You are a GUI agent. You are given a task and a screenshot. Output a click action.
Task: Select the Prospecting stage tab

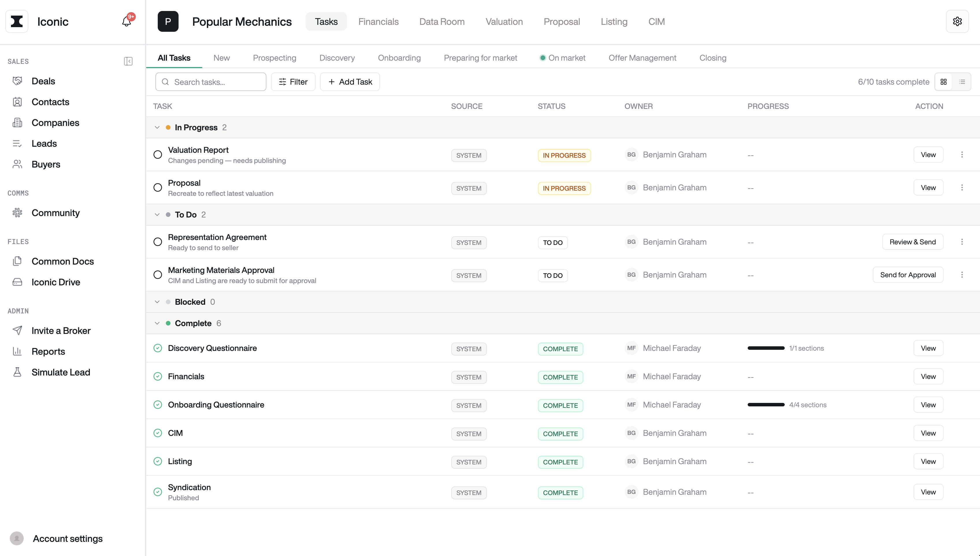pyautogui.click(x=274, y=58)
